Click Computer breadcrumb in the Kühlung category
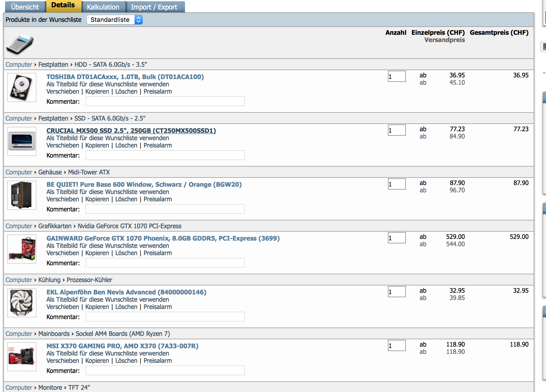The width and height of the screenshot is (546, 392). 19,280
